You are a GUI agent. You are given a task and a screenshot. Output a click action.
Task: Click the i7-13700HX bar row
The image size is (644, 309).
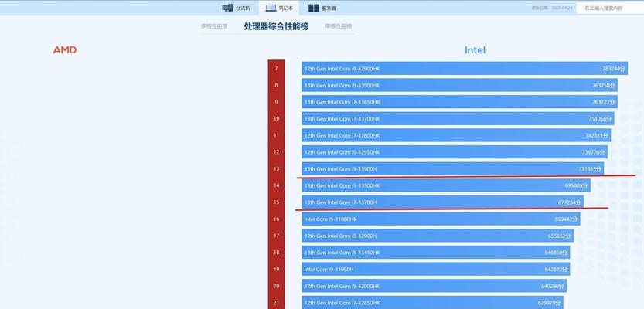click(x=458, y=119)
